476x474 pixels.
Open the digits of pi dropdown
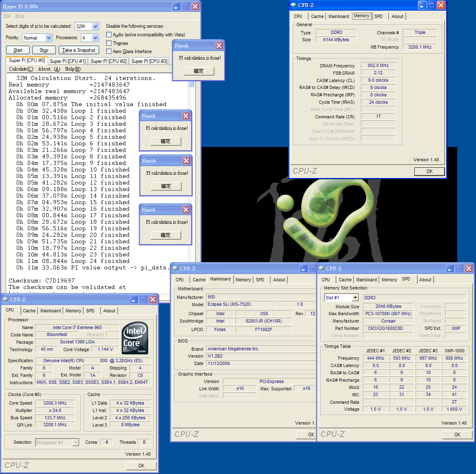95,27
